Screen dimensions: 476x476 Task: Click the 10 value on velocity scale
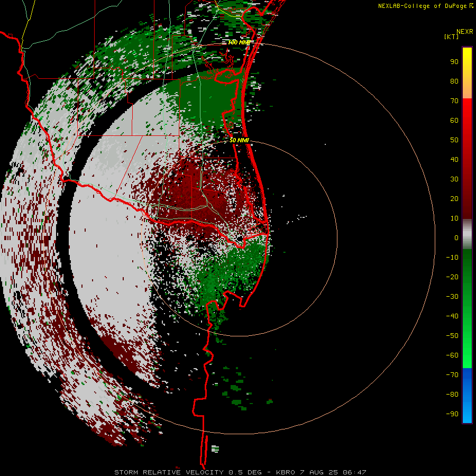click(x=454, y=218)
